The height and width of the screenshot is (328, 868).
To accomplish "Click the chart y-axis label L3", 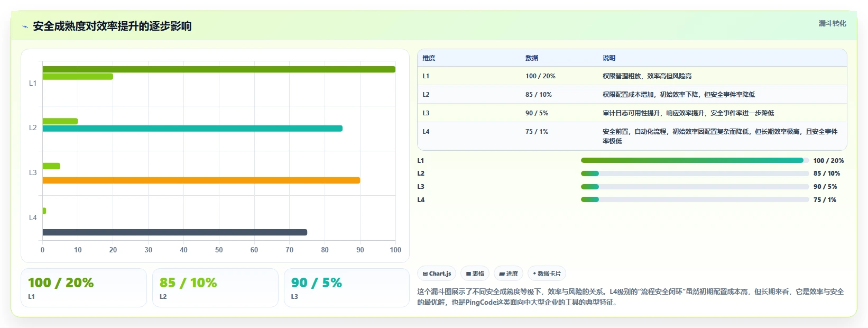I will pyautogui.click(x=33, y=173).
